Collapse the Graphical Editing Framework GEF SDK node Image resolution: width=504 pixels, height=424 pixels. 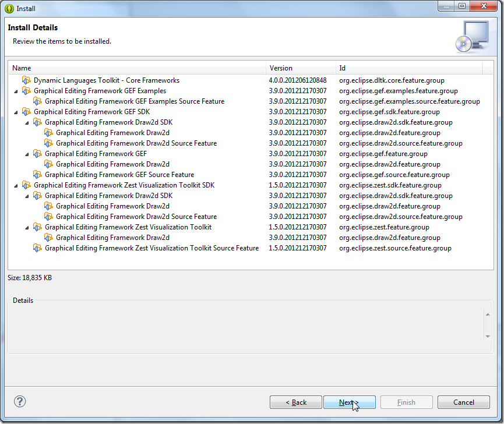16,112
